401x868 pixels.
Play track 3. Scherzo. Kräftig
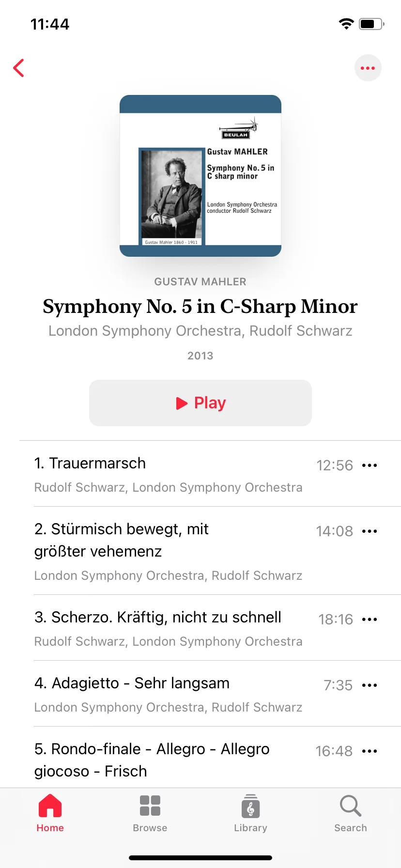[x=174, y=628]
